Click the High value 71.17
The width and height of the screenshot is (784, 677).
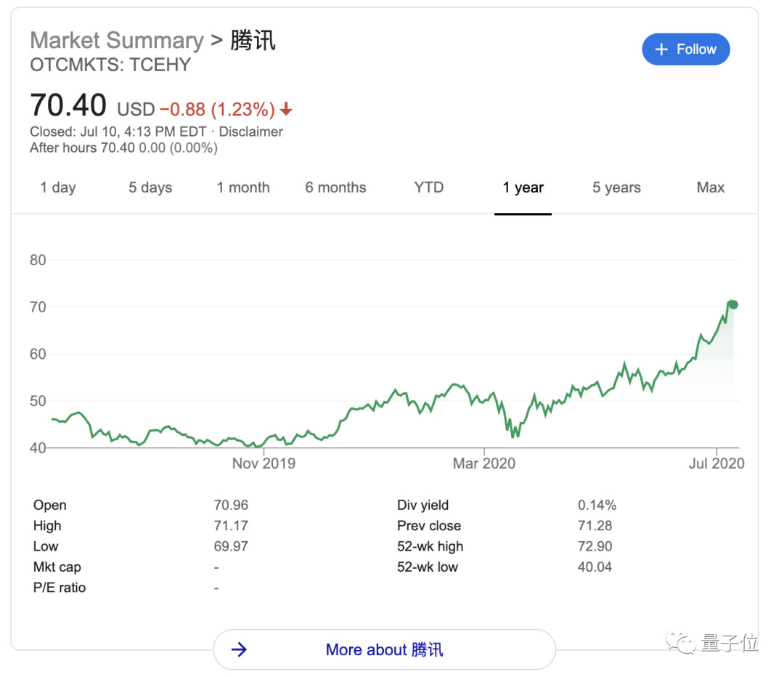pos(231,525)
